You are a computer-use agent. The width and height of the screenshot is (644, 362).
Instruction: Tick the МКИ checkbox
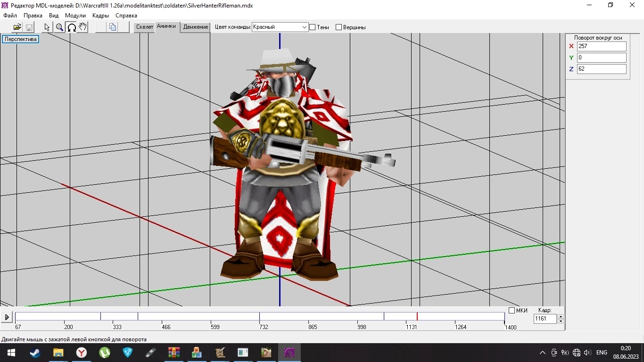[x=512, y=310]
